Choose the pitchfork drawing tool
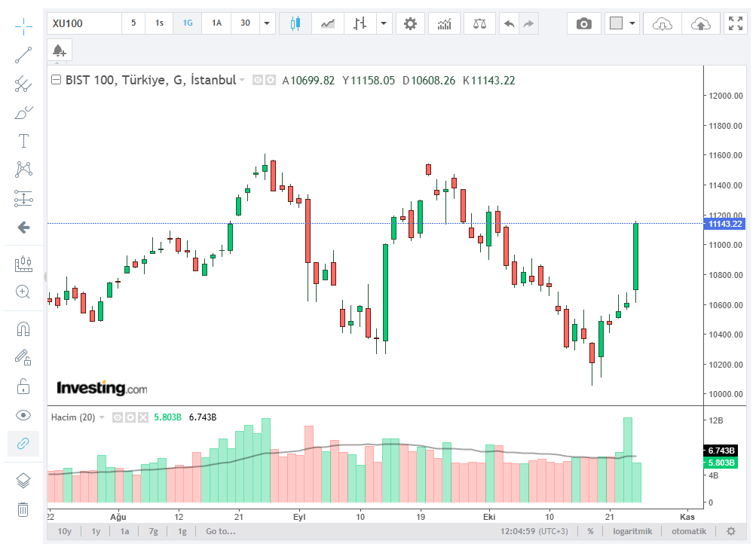This screenshot has width=756, height=550. pyautogui.click(x=23, y=84)
